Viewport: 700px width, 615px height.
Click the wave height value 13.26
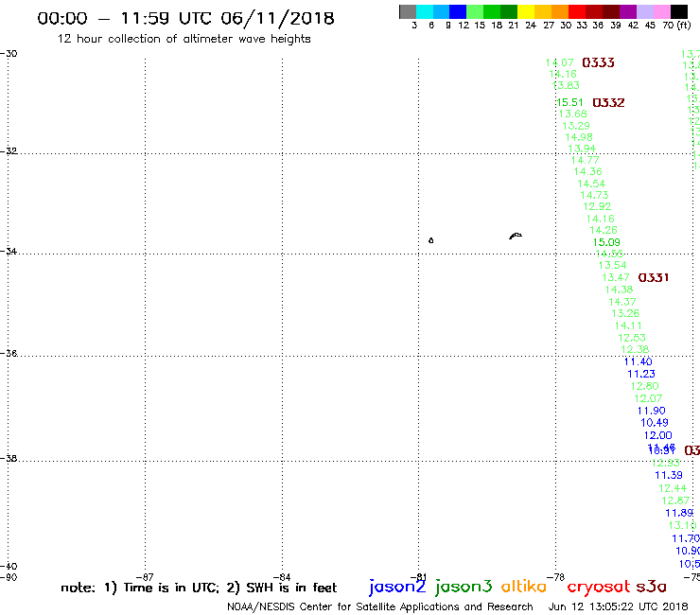coord(625,313)
